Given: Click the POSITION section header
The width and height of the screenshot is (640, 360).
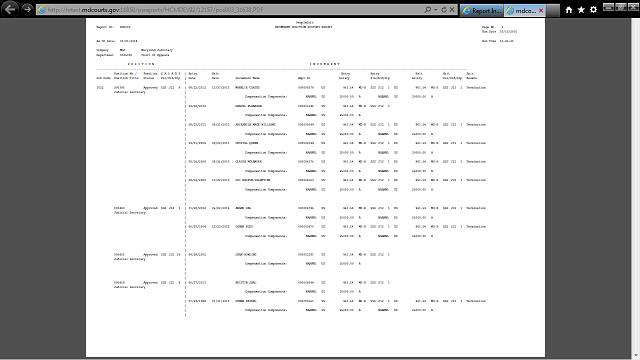Looking at the screenshot, I should [x=141, y=64].
